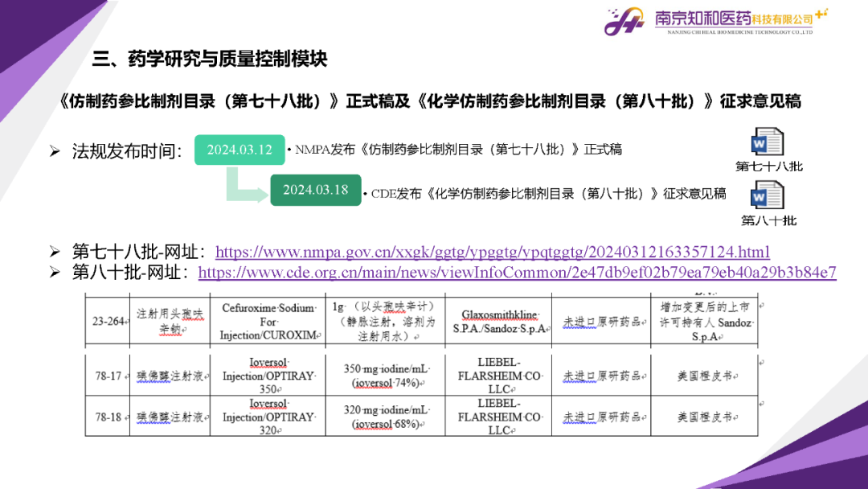Open the Word document icon above 第八十批

point(767,195)
